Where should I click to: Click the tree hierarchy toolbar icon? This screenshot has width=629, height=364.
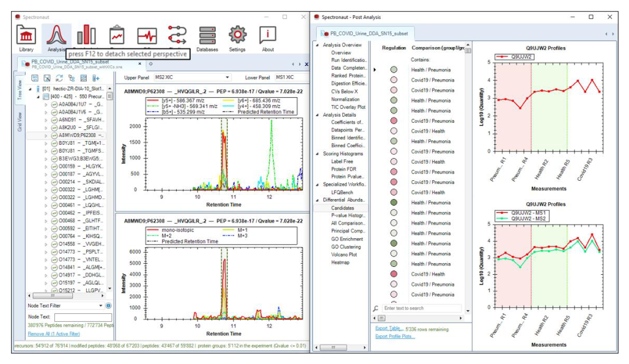(72, 78)
